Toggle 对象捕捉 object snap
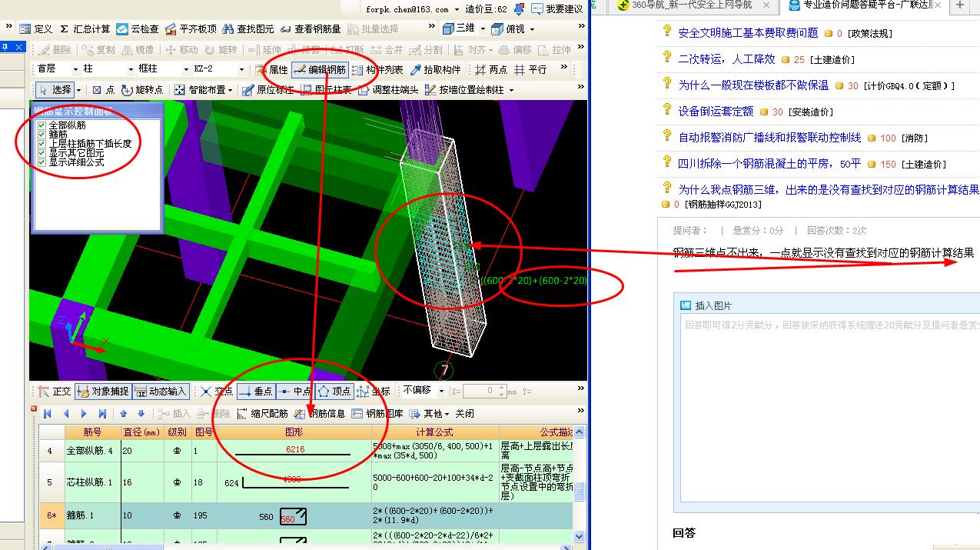 click(x=103, y=392)
